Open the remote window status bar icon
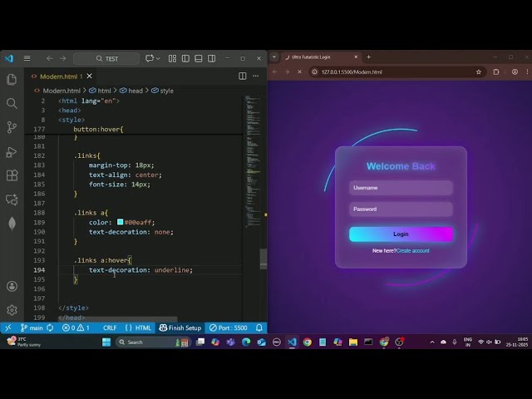532x399 pixels. coord(8,328)
